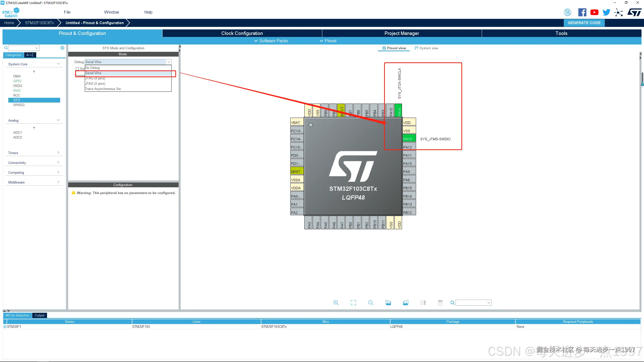Zoom out of the chip pinout

pyautogui.click(x=371, y=303)
